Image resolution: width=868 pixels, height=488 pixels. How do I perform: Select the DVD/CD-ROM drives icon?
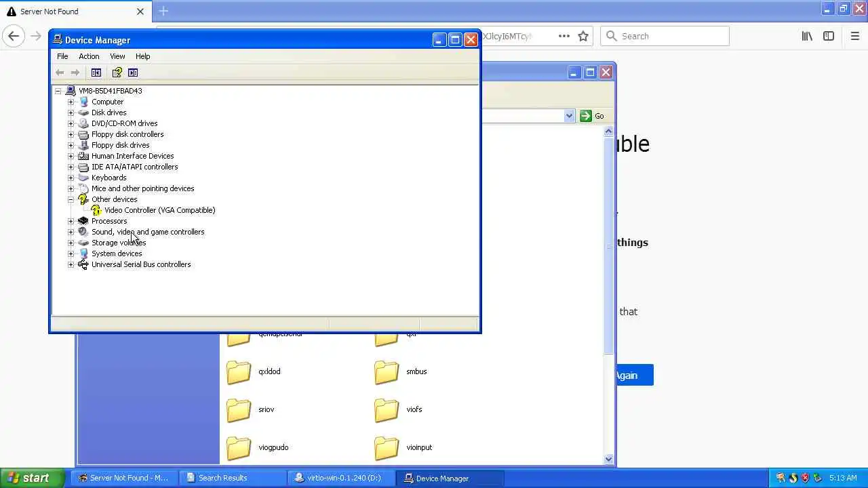tap(83, 123)
